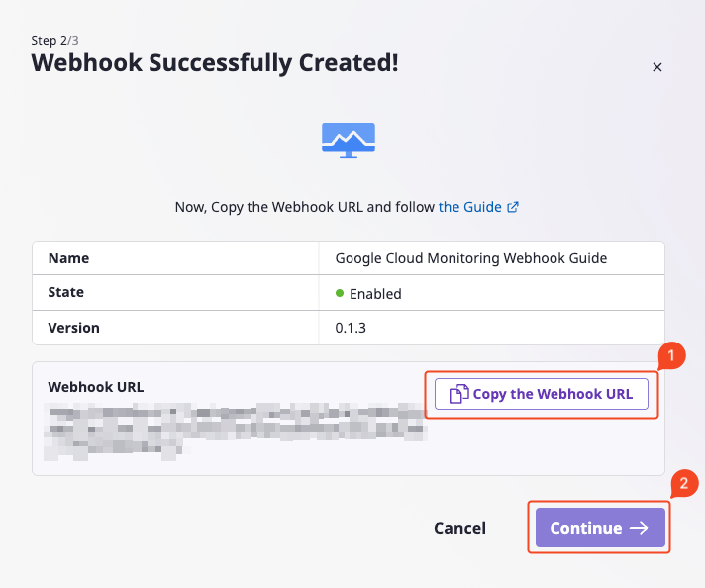Click the arrow icon on Continue
Image resolution: width=705 pixels, height=588 pixels.
click(639, 528)
